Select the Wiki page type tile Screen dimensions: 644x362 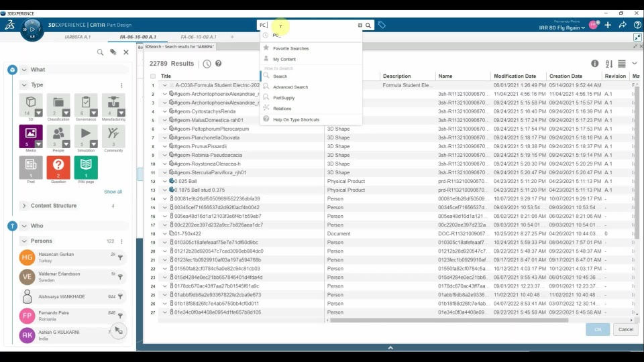click(86, 168)
